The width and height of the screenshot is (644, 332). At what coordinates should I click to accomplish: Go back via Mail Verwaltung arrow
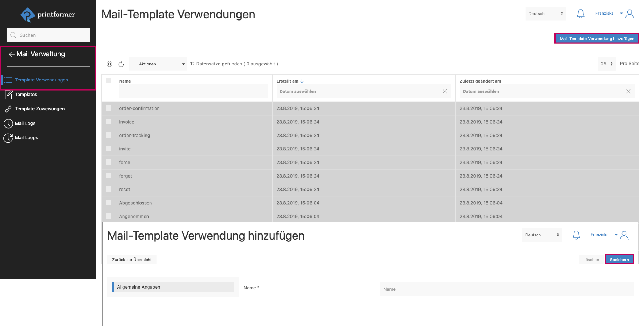click(x=11, y=54)
